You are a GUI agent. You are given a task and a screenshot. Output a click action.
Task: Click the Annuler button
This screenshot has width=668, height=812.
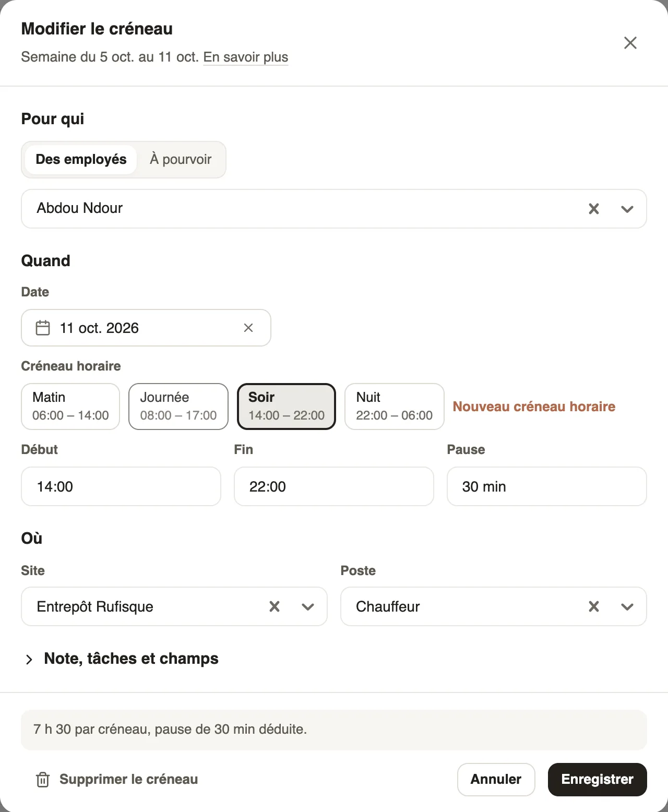(x=496, y=780)
